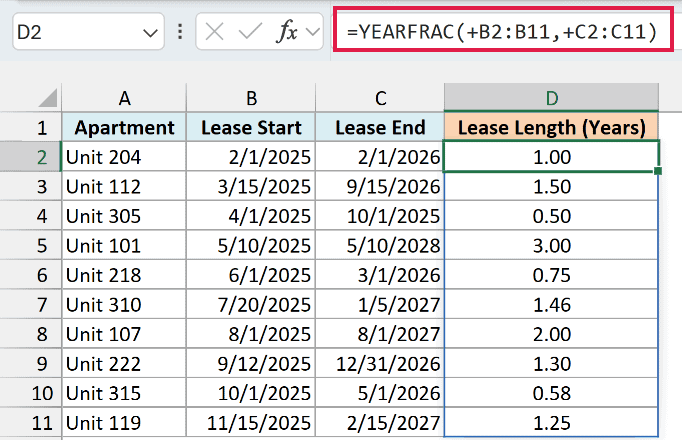Select lease length cell 1.46
Viewport: 682px width, 440px height.
pos(552,304)
